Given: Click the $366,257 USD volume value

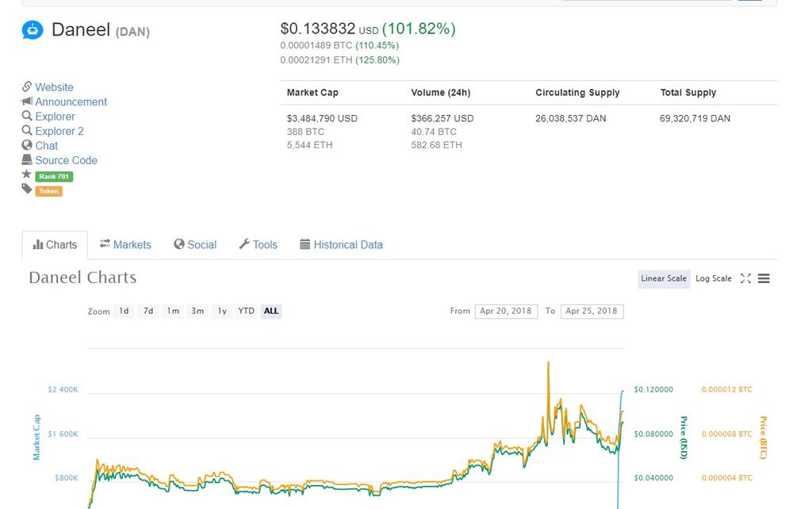Looking at the screenshot, I should point(442,119).
